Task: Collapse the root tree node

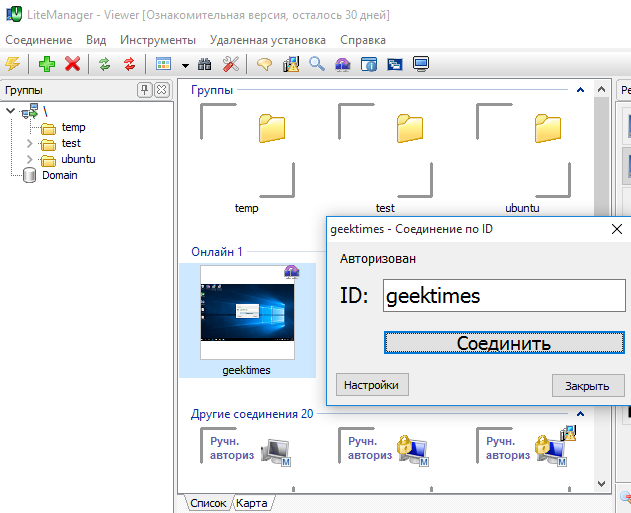Action: 10,111
